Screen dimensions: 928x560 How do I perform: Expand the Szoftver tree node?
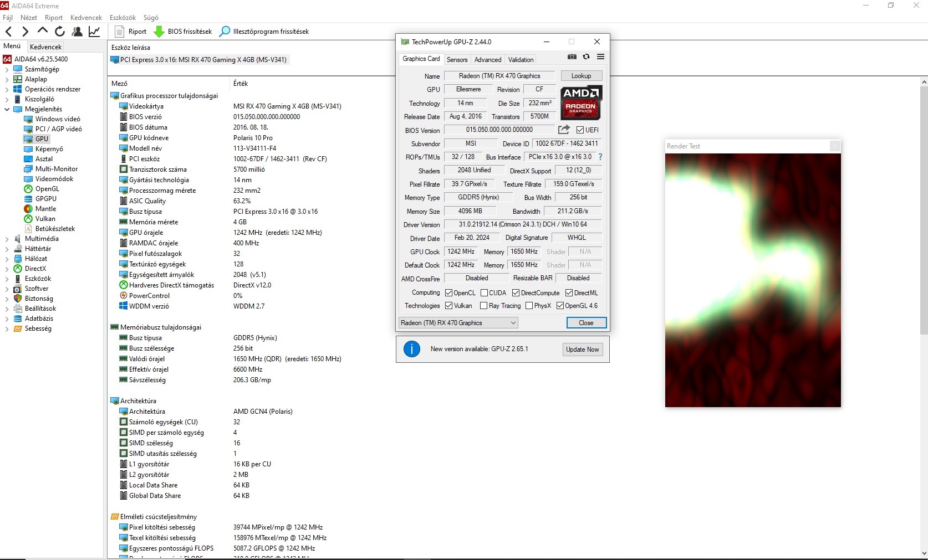(x=7, y=289)
